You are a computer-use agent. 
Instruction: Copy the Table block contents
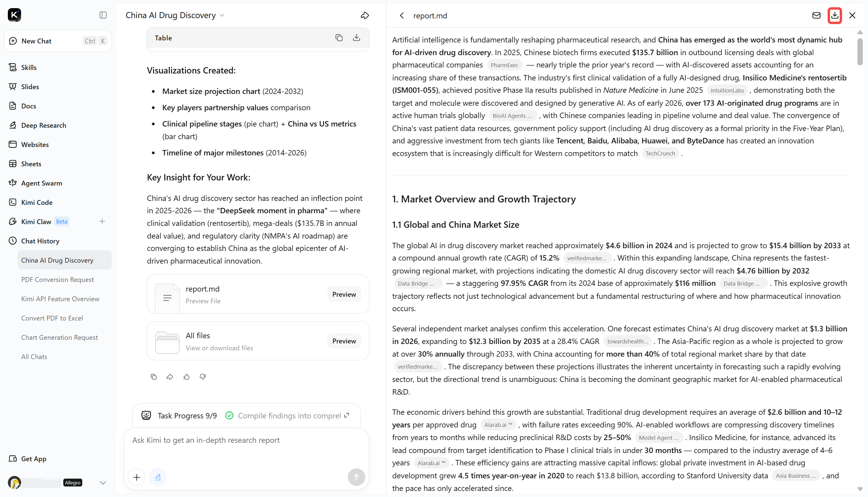point(339,38)
